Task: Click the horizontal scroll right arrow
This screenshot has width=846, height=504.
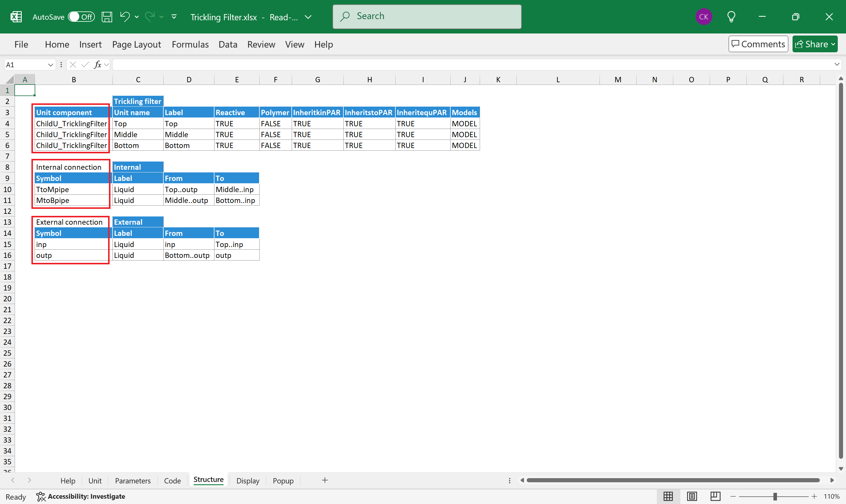Action: (x=832, y=480)
